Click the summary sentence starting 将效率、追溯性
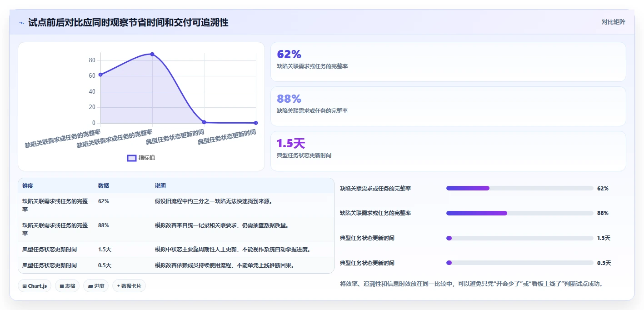 coord(471,284)
